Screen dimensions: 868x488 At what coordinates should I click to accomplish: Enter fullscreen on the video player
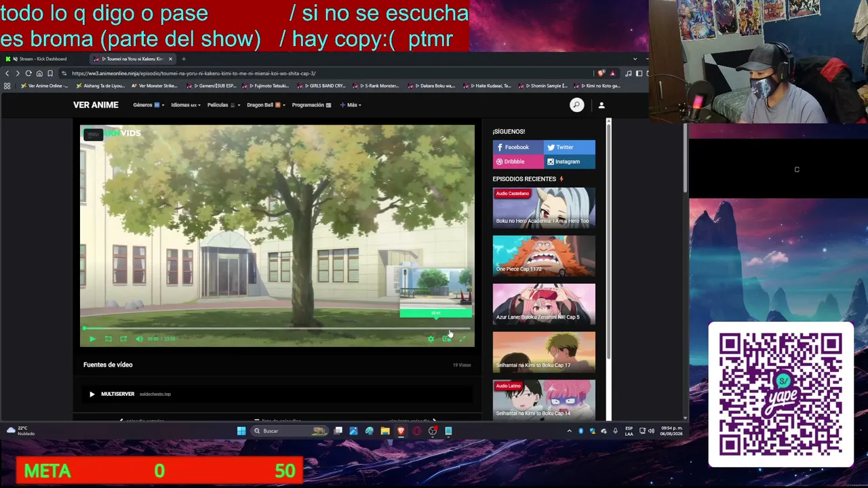pos(462,339)
